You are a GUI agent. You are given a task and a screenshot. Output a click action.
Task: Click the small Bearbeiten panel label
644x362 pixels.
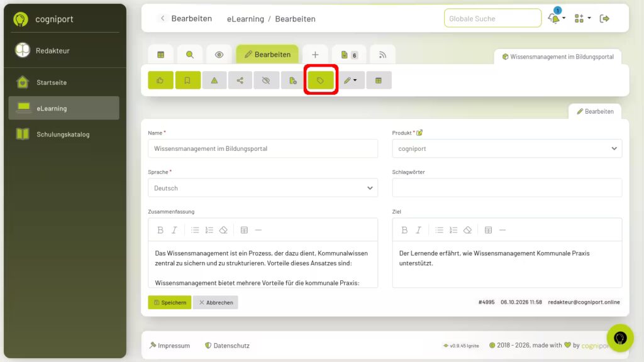(595, 111)
